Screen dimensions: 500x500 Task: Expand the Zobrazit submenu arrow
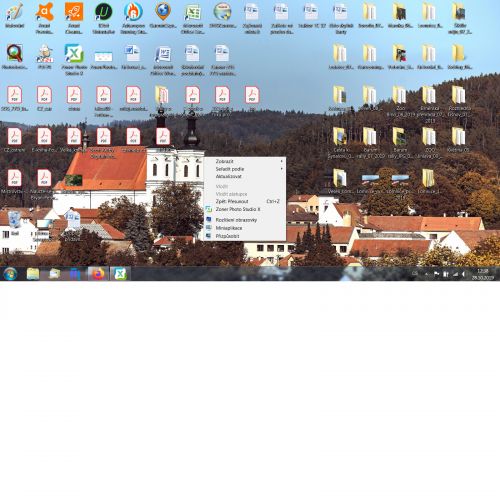point(282,161)
